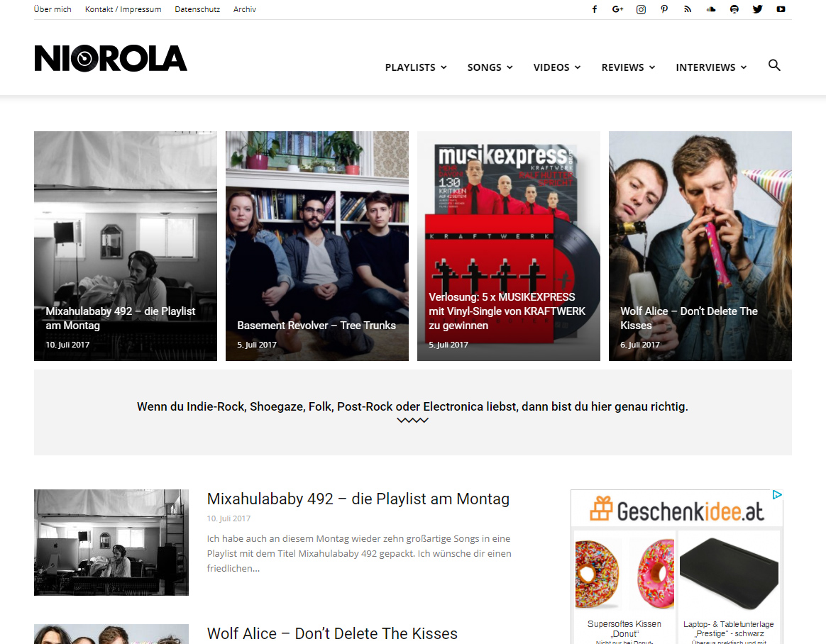Open the Kraftwerk Musikexpress giveaway tile
Screen dimensions: 826x644
[x=508, y=246]
